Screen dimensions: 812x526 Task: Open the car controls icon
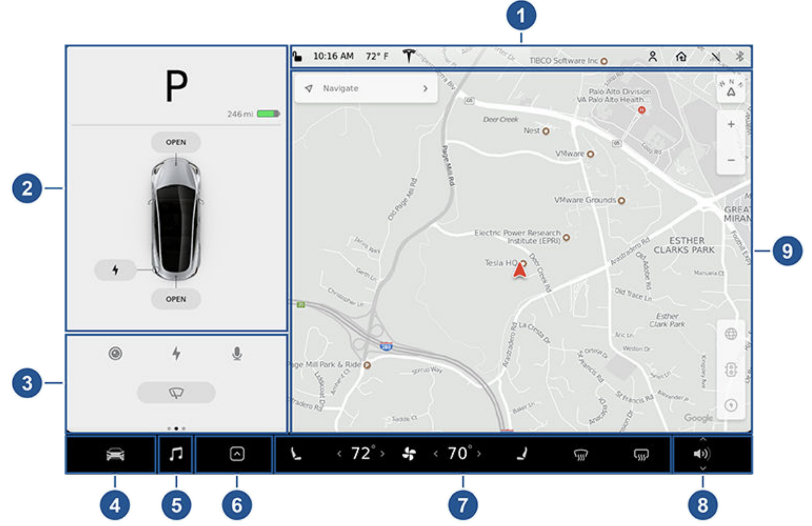(x=115, y=454)
